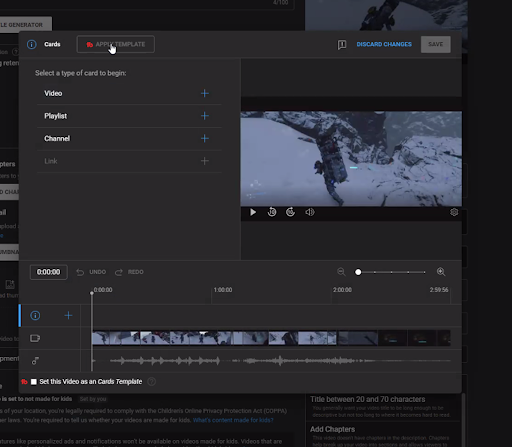
Task: Add a Channel card with plus icon
Action: [205, 138]
